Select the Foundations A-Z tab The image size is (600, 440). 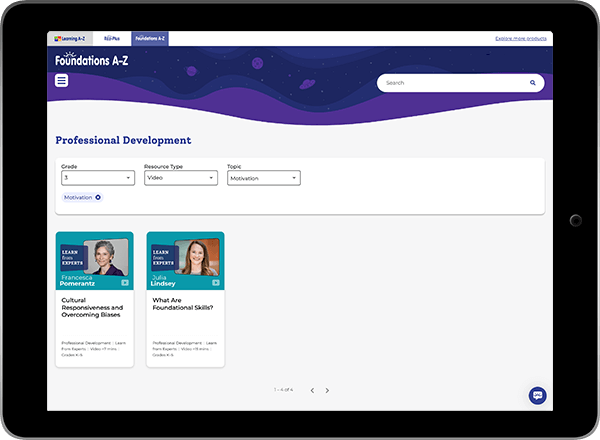click(150, 39)
